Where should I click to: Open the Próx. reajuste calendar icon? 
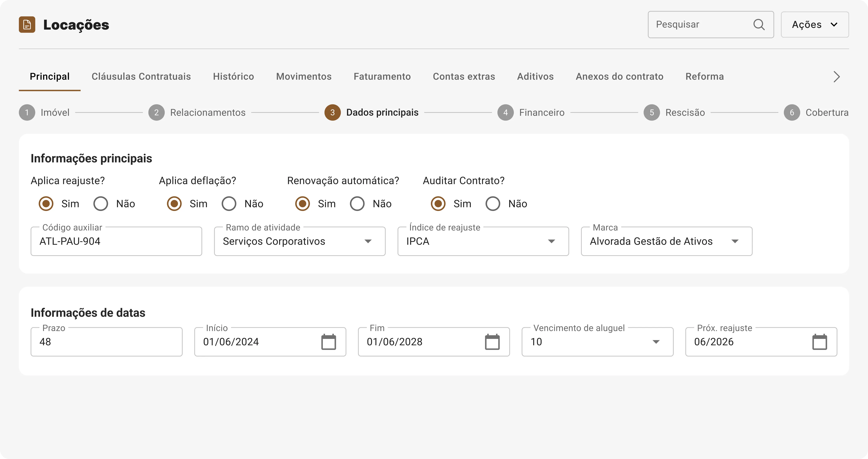(819, 342)
